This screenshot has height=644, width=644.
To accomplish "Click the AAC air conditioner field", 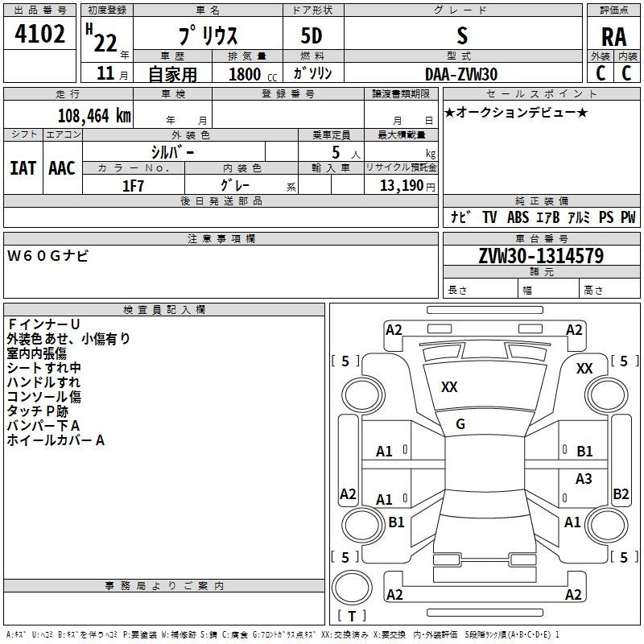I will (x=62, y=168).
